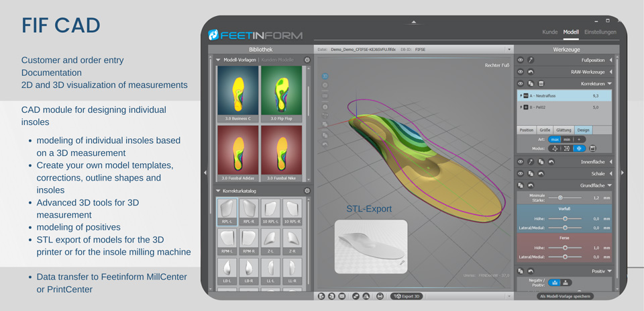Switch to the Kunde tab
The height and width of the screenshot is (311, 644).
pos(550,32)
